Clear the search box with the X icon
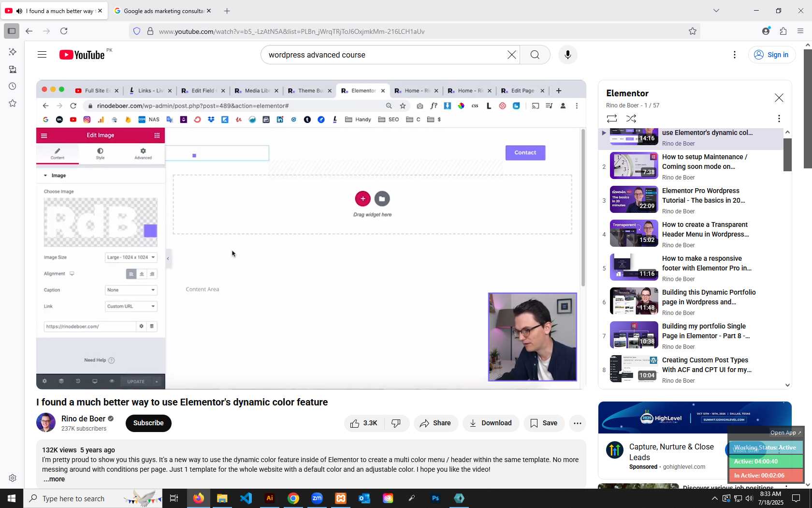 click(511, 55)
